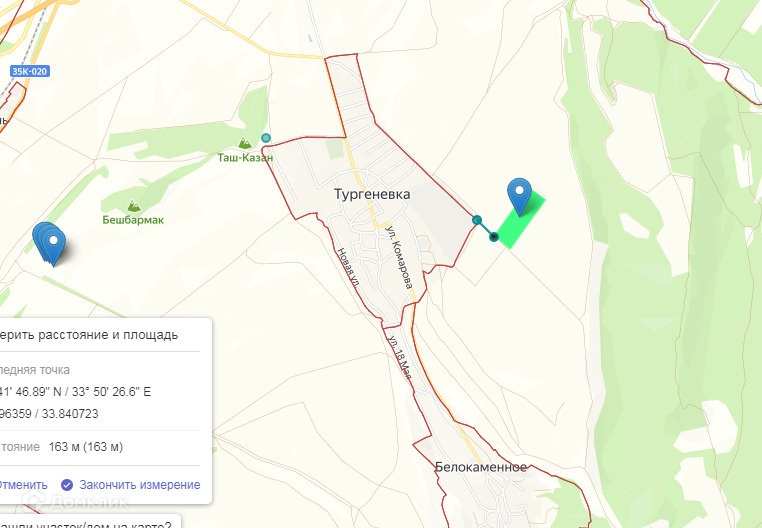The height and width of the screenshot is (528, 762).
Task: Click the Белокаменное village label
Action: click(x=481, y=467)
